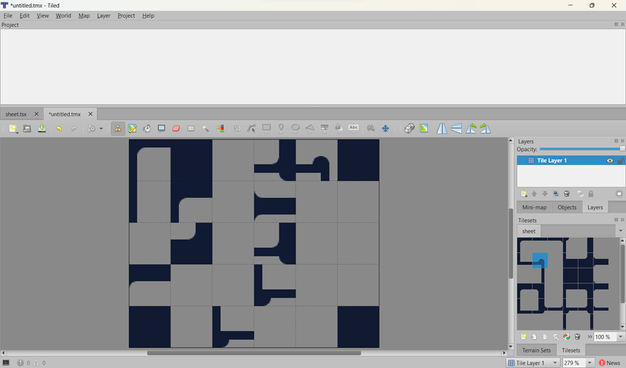The width and height of the screenshot is (626, 368).
Task: Remove the selected layer with trash icon
Action: [567, 194]
